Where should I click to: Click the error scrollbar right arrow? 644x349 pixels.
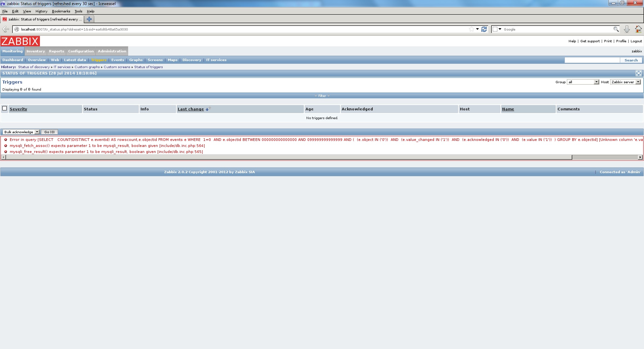(640, 157)
